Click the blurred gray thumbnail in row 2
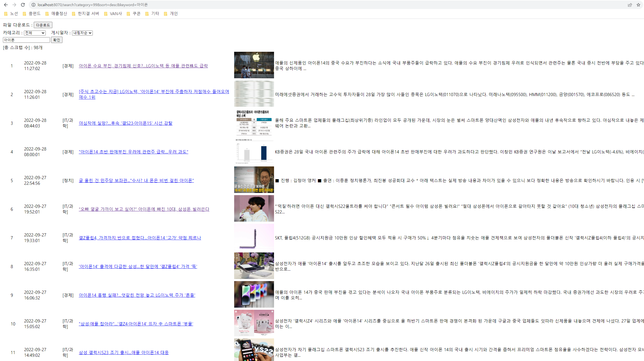Screen dimensions: 644x361 pos(254,94)
